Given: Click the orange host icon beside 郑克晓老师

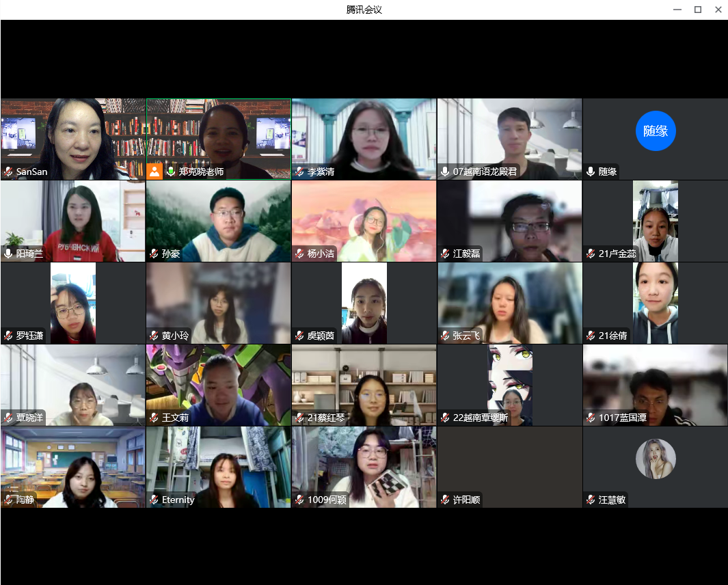Looking at the screenshot, I should coord(154,172).
